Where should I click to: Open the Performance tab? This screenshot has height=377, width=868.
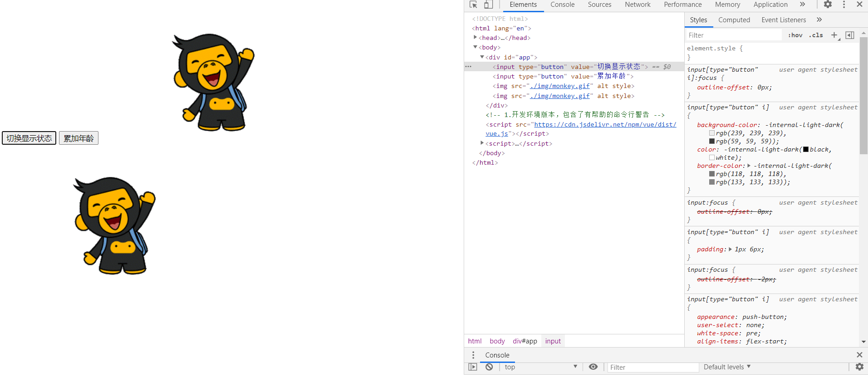click(x=683, y=5)
